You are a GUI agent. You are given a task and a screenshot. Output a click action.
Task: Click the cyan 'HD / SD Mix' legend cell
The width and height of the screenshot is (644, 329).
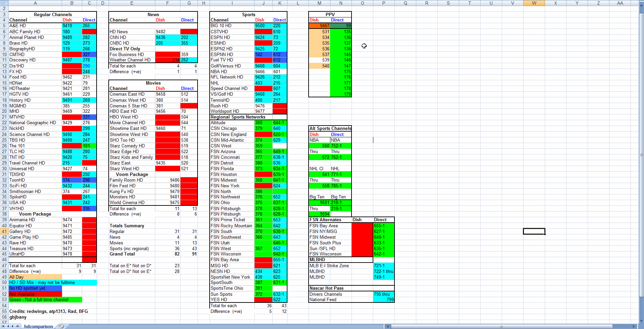(x=52, y=282)
